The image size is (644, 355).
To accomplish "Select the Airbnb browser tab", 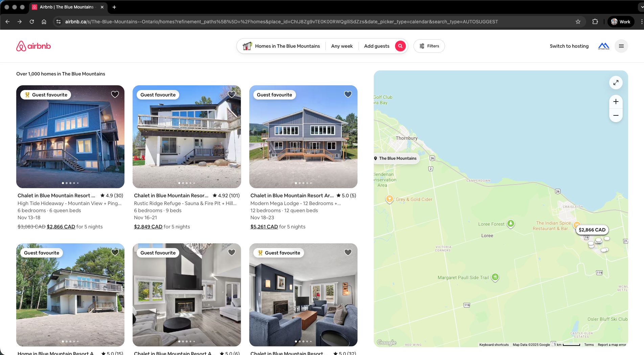I will point(67,7).
